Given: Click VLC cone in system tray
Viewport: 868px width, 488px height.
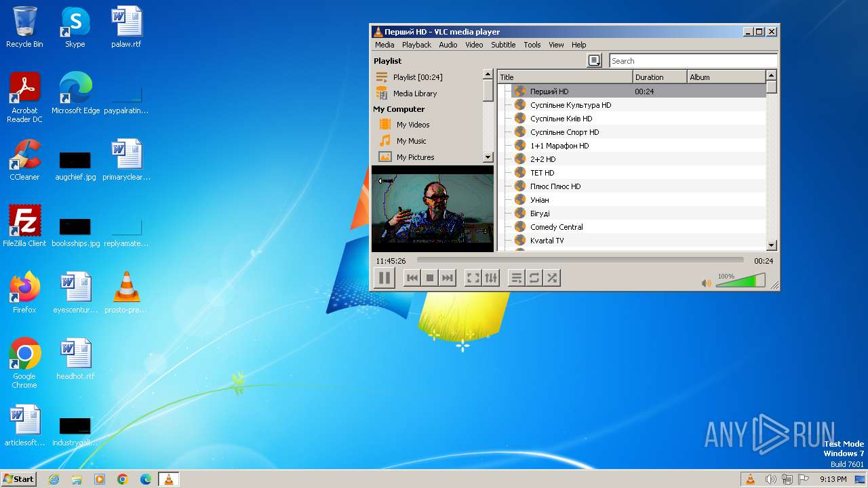Looking at the screenshot, I should point(750,479).
